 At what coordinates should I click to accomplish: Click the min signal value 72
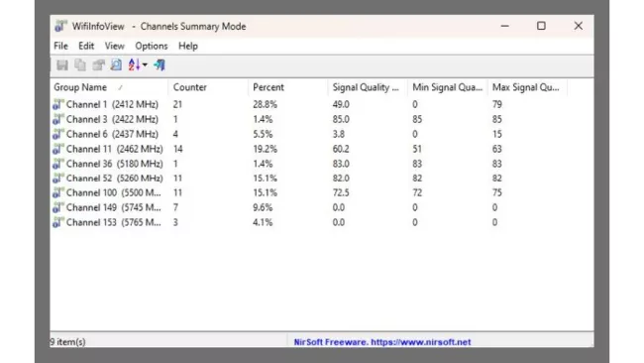(x=417, y=192)
